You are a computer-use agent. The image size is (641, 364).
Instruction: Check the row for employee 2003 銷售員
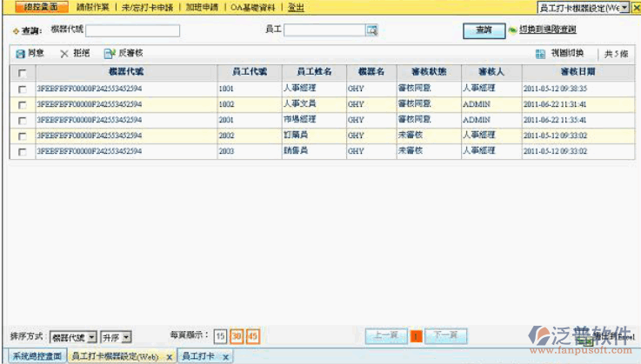pyautogui.click(x=22, y=152)
